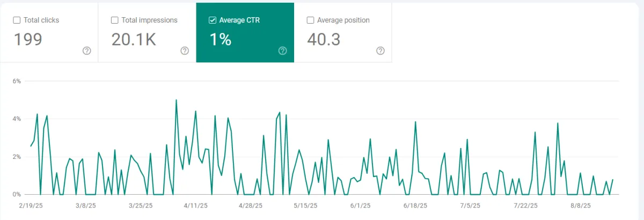Click the CTR spike above 6/18/25
The image size is (644, 220).
coord(415,122)
